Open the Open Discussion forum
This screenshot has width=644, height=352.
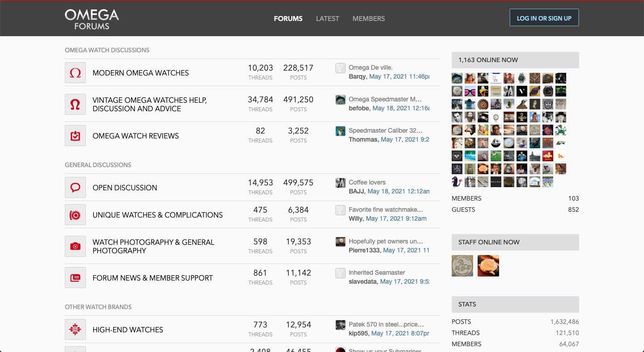tap(125, 188)
